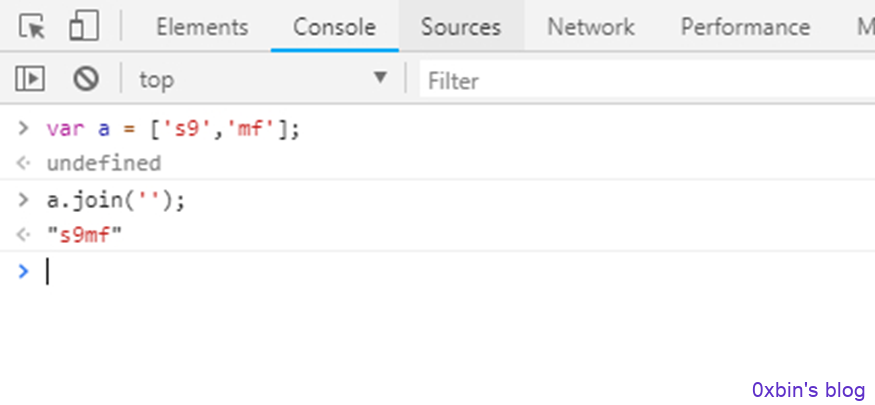Clear console with the ban icon
This screenshot has width=875, height=405.
86,79
